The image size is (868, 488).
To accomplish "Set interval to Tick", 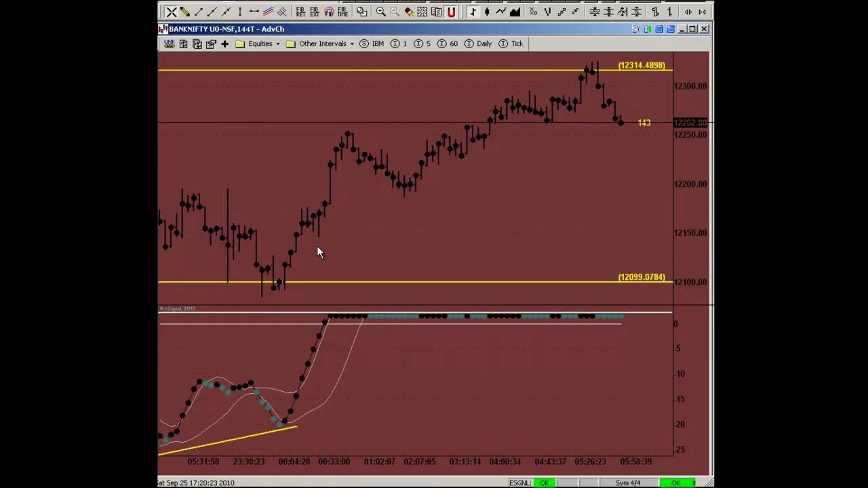I will 511,43.
